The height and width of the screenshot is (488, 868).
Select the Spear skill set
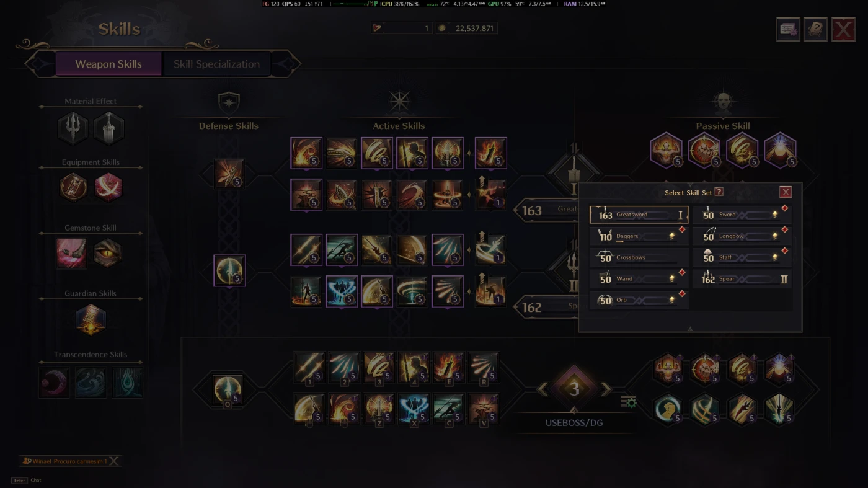click(742, 279)
